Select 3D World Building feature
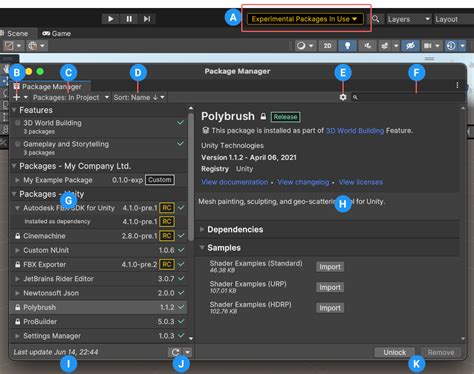The image size is (474, 374). coord(98,126)
